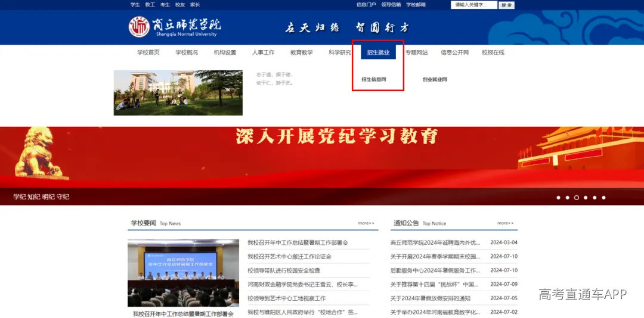The height and width of the screenshot is (318, 644).
Task: Click the date 2024-07-02
Action: [504, 312]
